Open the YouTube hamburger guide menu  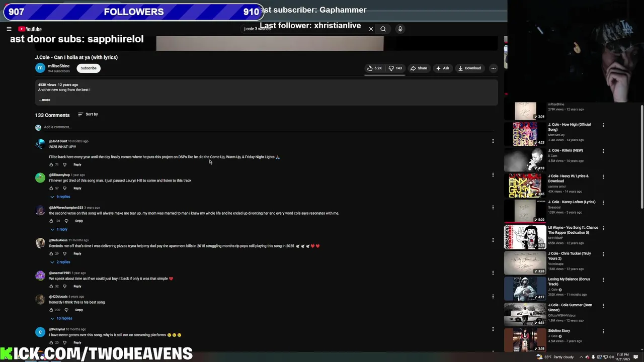(x=9, y=29)
